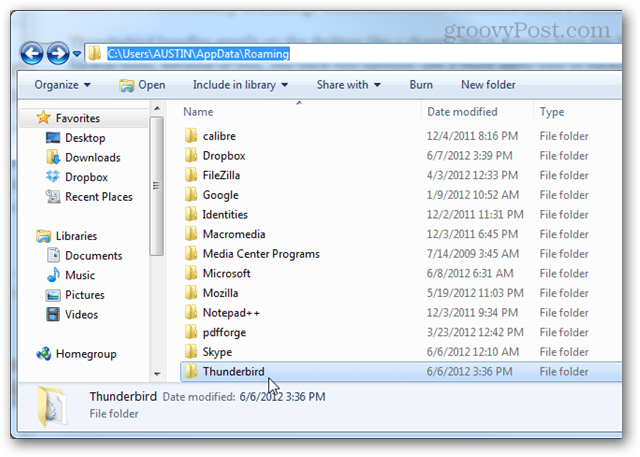Expand the Share with menu
Viewport: 640px width, 457px height.
point(349,85)
